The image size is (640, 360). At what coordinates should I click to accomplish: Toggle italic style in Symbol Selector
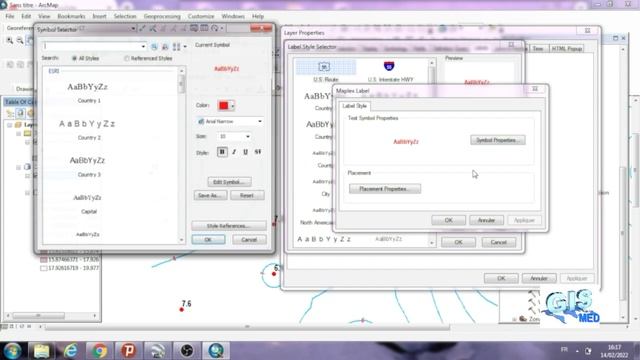(234, 152)
